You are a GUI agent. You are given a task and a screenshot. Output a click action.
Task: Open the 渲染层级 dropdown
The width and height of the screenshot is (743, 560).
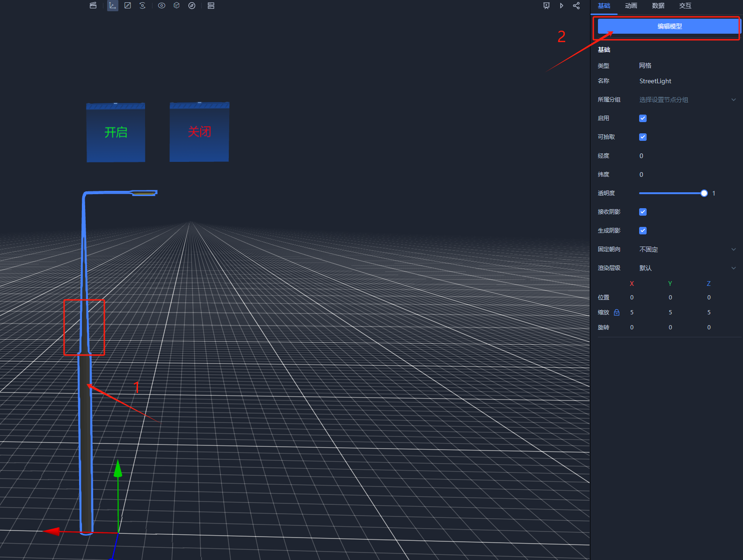point(688,268)
